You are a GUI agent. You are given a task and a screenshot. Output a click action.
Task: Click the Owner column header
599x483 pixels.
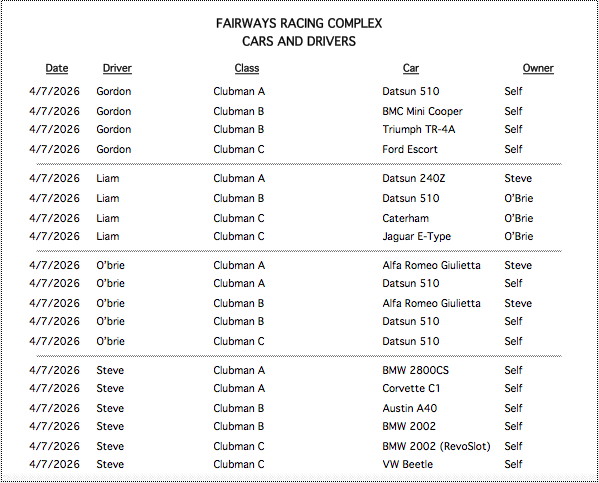pos(538,68)
